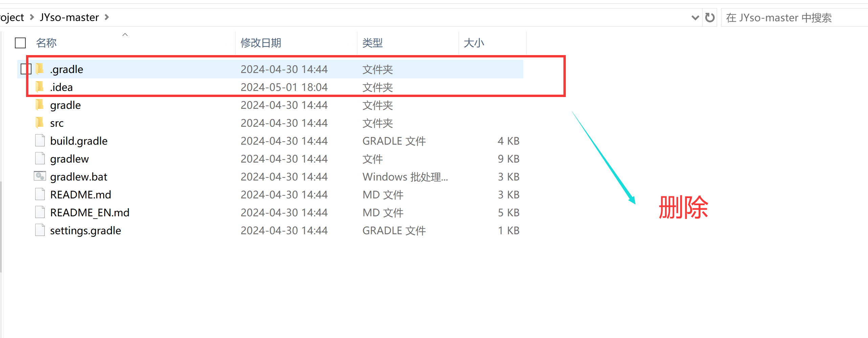Select the gradlew.bat file name
This screenshot has width=868, height=338.
(79, 177)
